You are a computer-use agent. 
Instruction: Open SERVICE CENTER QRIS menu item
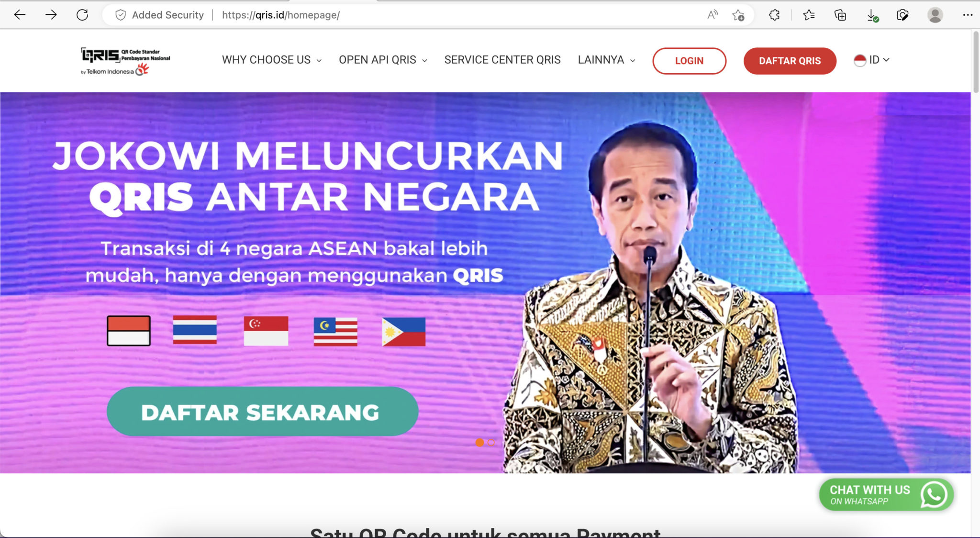(502, 60)
